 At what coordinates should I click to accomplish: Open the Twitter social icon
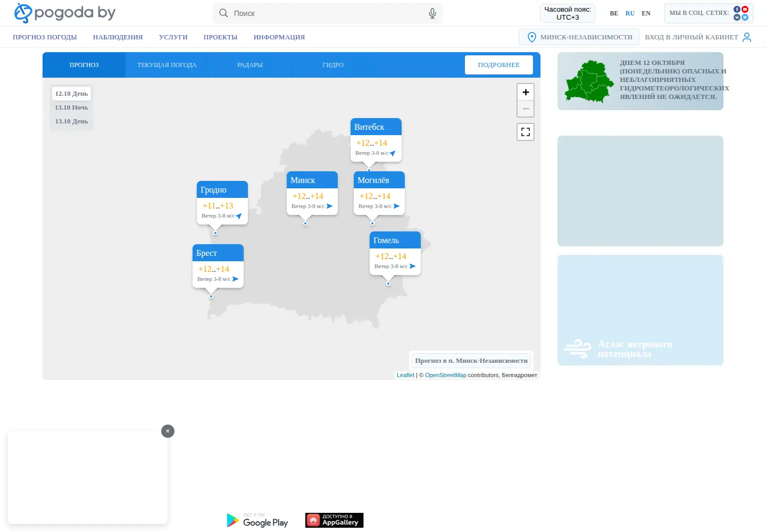(x=745, y=17)
